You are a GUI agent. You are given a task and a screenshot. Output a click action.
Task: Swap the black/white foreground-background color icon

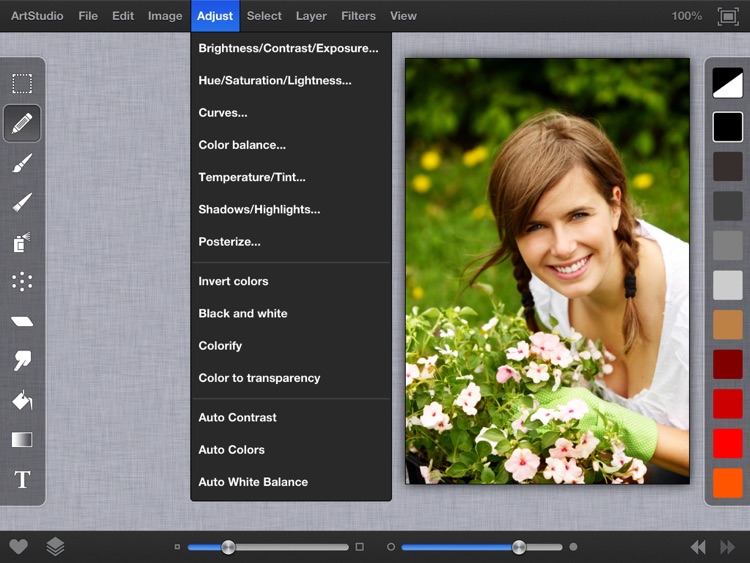click(728, 83)
